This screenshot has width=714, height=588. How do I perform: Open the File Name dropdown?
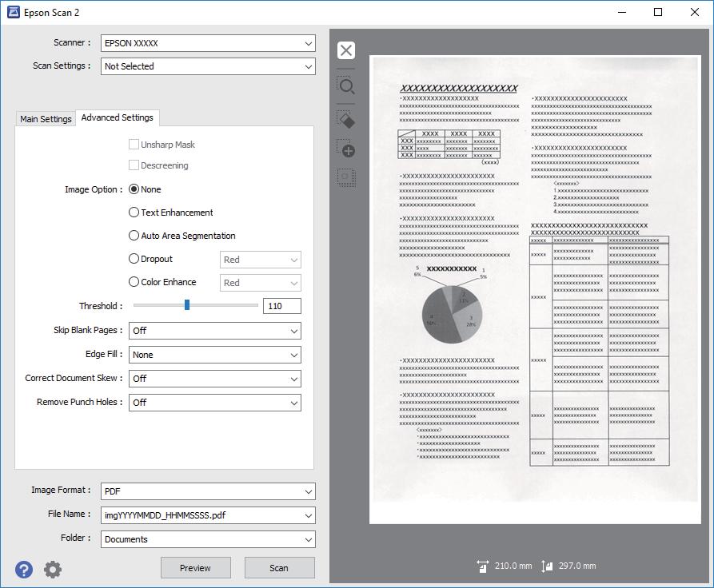point(208,515)
